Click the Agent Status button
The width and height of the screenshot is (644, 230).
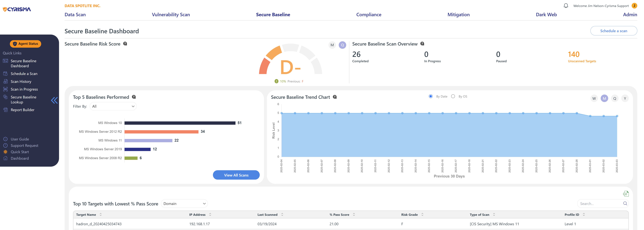tap(25, 44)
